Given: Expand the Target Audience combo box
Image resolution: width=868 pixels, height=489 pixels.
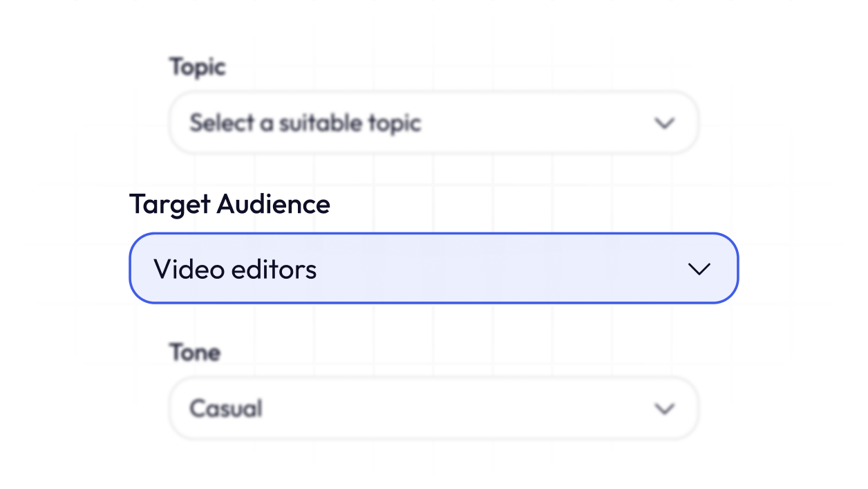Looking at the screenshot, I should pos(433,268).
